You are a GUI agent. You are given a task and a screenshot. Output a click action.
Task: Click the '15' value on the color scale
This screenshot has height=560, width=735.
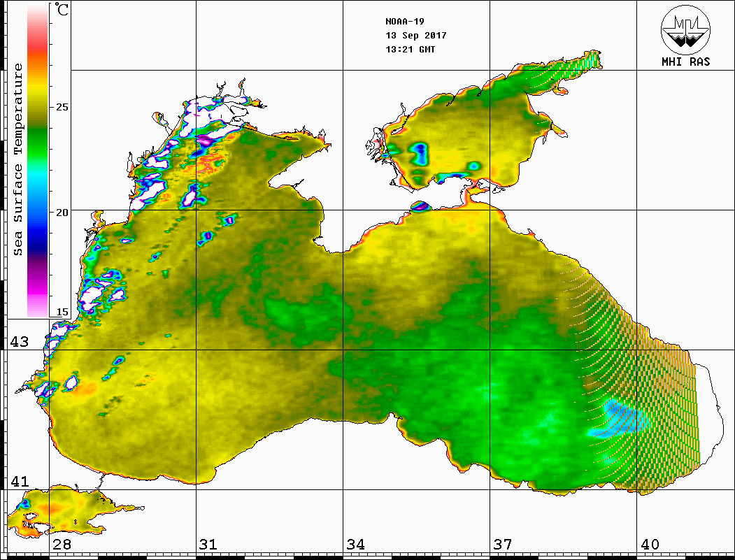pyautogui.click(x=62, y=312)
